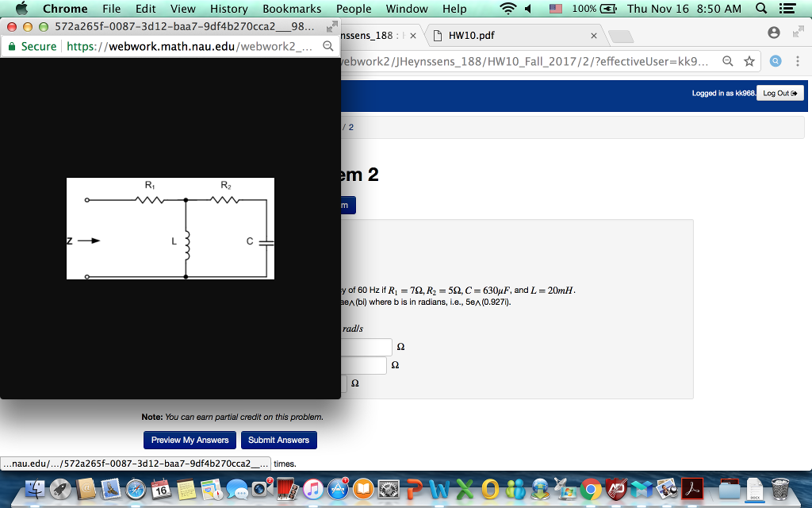Click the Submit Answers button
The height and width of the screenshot is (508, 812).
278,440
